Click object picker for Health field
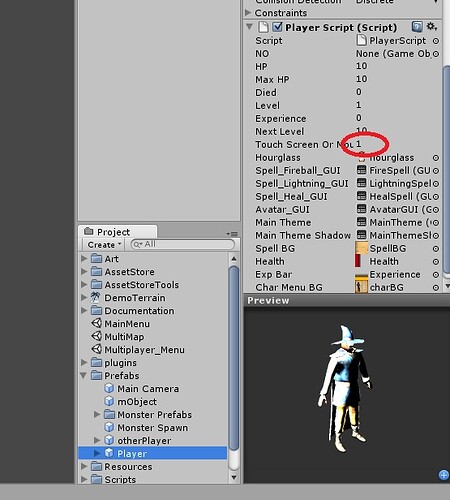The width and height of the screenshot is (450, 500). point(436,262)
